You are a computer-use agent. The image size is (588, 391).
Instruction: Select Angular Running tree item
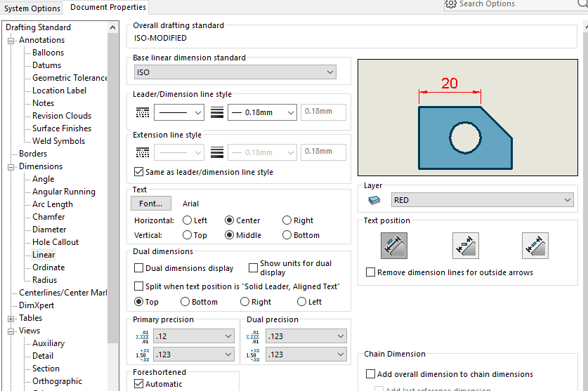tap(64, 192)
